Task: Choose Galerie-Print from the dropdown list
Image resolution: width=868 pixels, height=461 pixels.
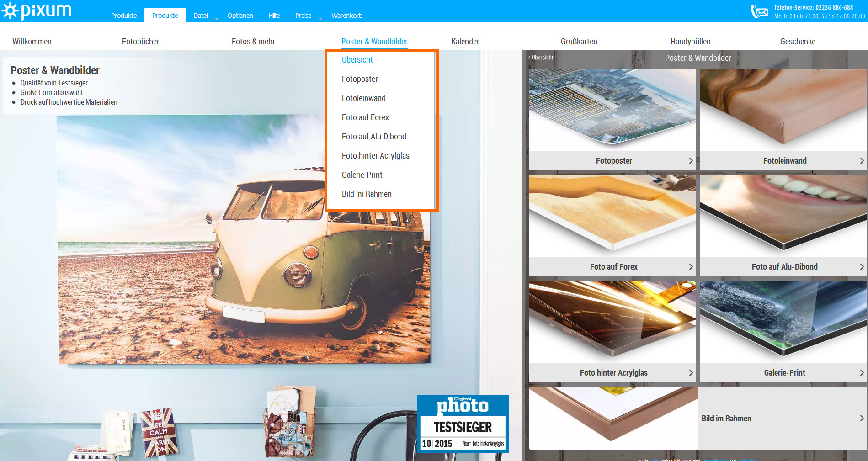Action: pyautogui.click(x=362, y=175)
